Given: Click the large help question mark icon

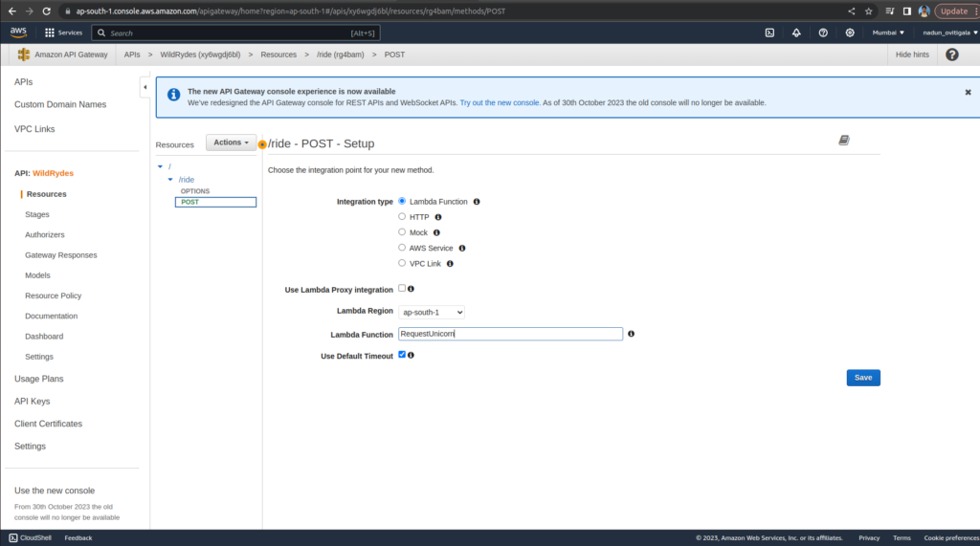Looking at the screenshot, I should coord(952,55).
